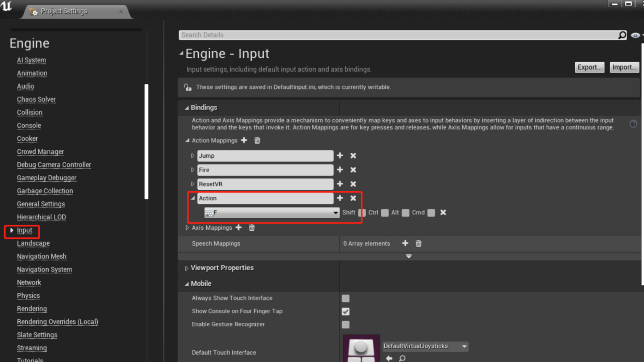Enable the Shift modifier checkbox

point(362,213)
